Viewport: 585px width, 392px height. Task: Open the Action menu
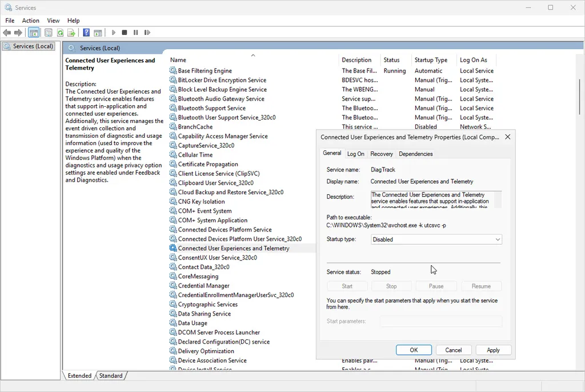coord(30,20)
